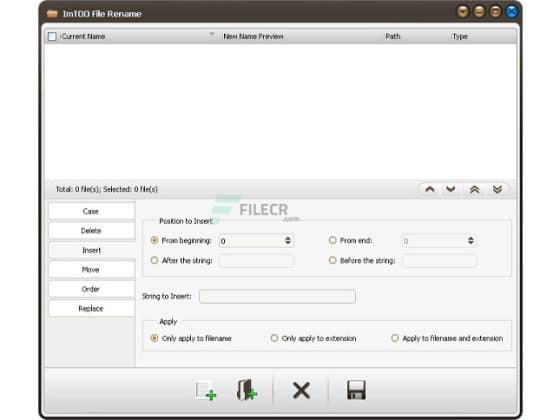Choose Only apply to filename
Screen dimensions: 560x420
154,338
